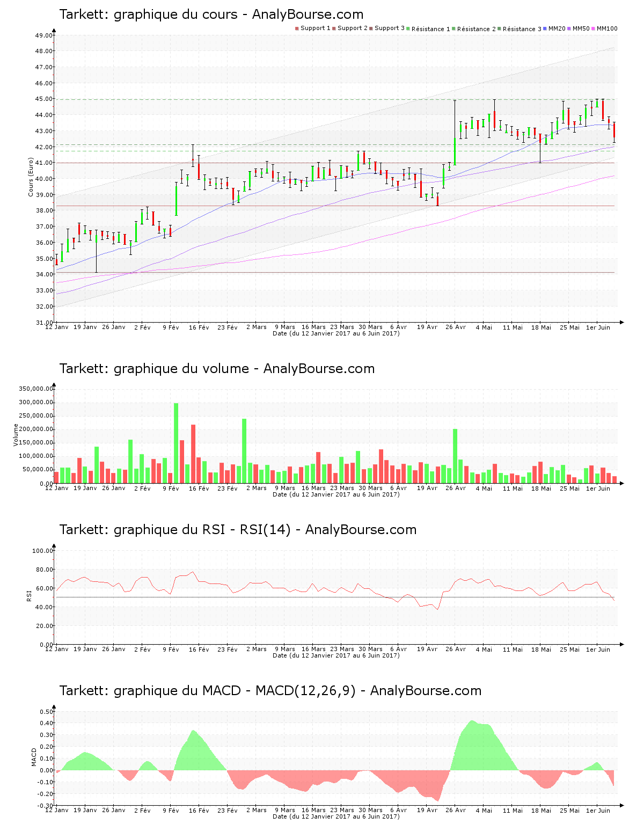644x832 pixels.
Task: Click the '16 Fév' date under price chart
Action: [x=199, y=327]
